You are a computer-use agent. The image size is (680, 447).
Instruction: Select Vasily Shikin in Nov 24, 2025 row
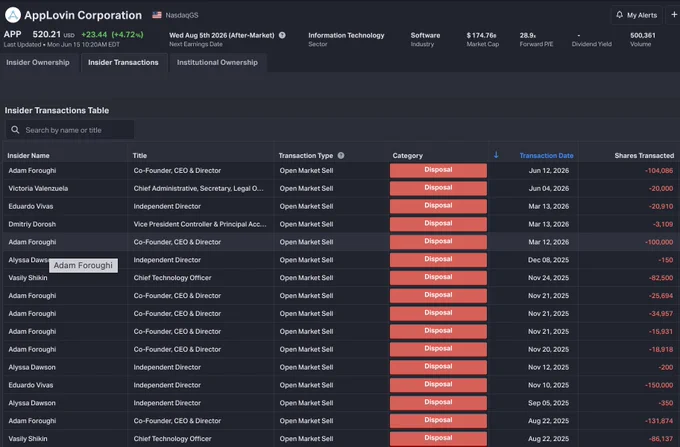[28, 277]
